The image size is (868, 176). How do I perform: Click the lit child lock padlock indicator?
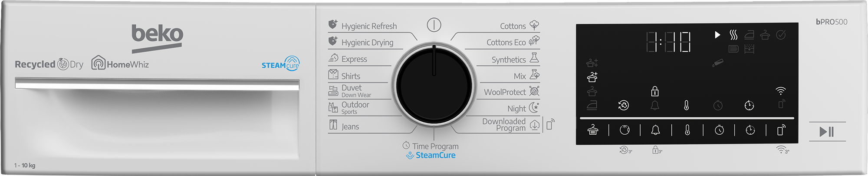point(655,91)
